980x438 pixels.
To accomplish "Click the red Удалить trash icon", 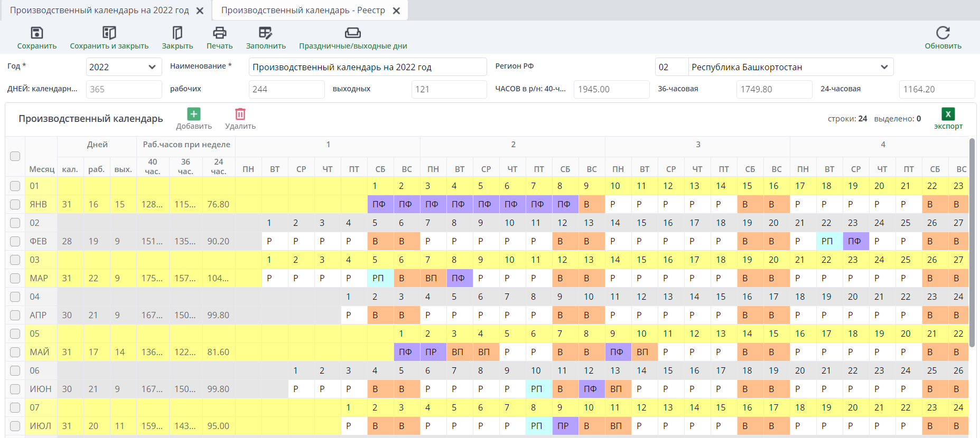I will click(x=240, y=114).
